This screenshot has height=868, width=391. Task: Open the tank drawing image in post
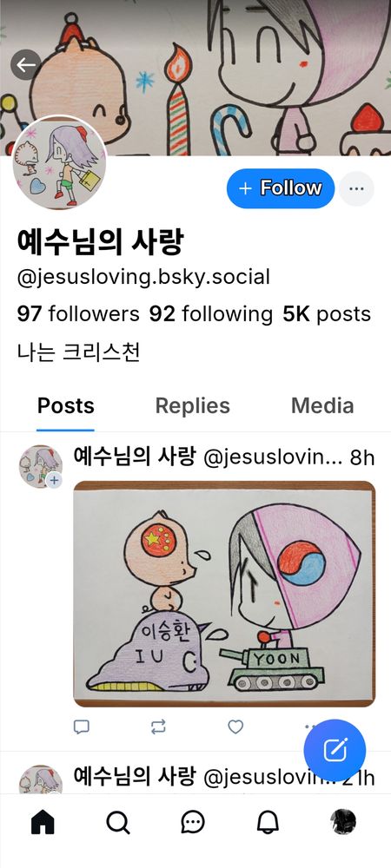(x=224, y=594)
